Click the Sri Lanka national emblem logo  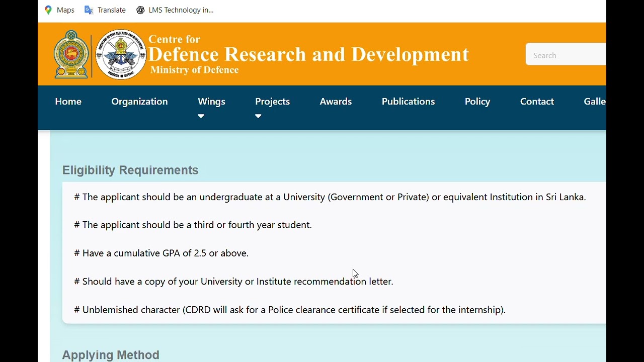coord(71,54)
